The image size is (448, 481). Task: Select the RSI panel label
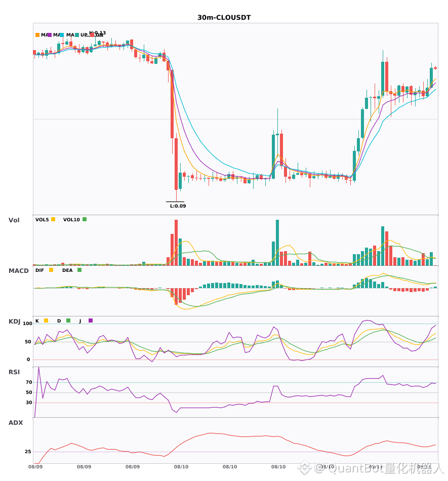pyautogui.click(x=14, y=372)
